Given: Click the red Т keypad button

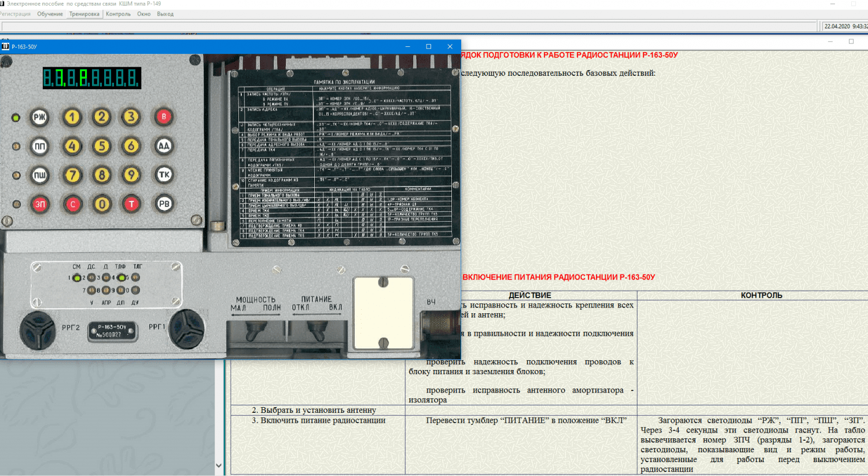Looking at the screenshot, I should (x=131, y=204).
